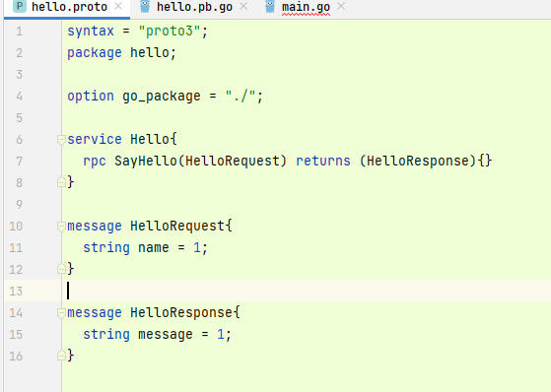The width and height of the screenshot is (551, 392).
Task: Collapse the message HelloRequest fold marker
Action: coord(61,227)
